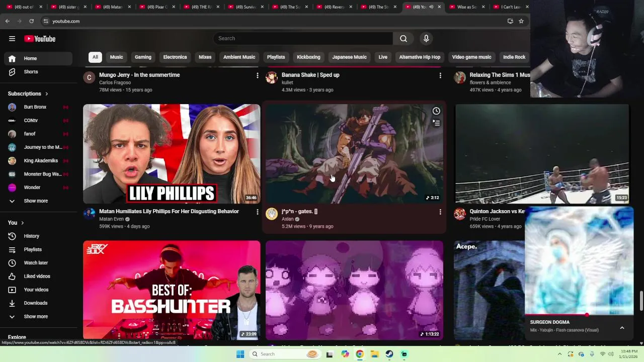Select the Japanese Music chip
Image resolution: width=644 pixels, height=362 pixels.
point(349,57)
